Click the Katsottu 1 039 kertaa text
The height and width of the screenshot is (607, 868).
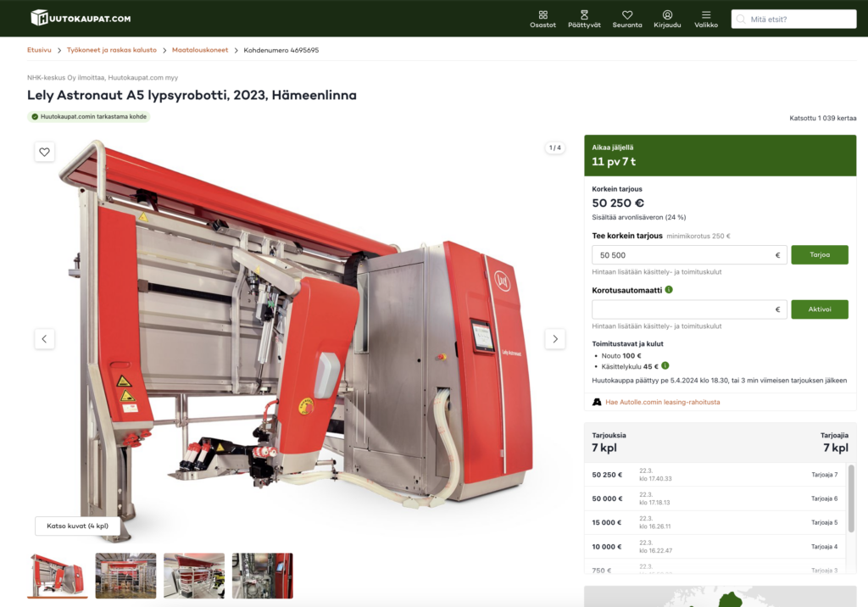click(x=822, y=118)
